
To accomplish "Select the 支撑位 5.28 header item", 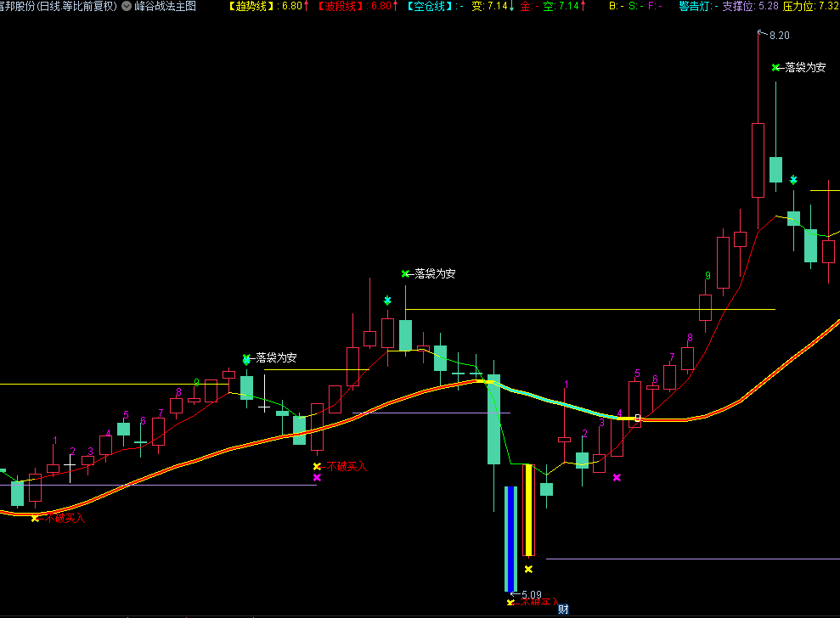I will [x=750, y=6].
